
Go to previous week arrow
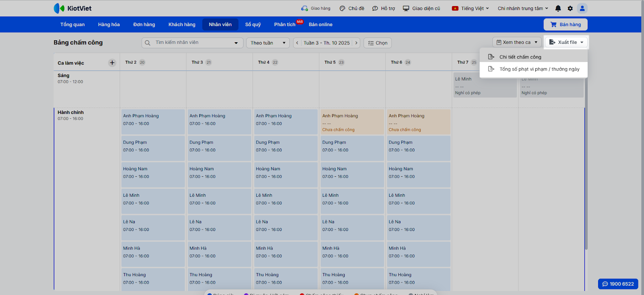pyautogui.click(x=297, y=43)
